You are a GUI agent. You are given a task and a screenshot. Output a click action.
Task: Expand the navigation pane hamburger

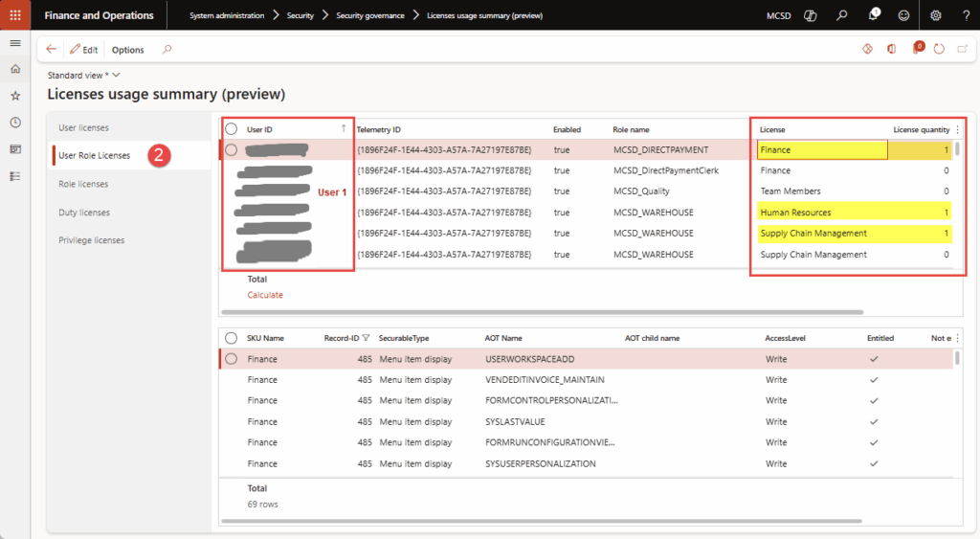15,43
